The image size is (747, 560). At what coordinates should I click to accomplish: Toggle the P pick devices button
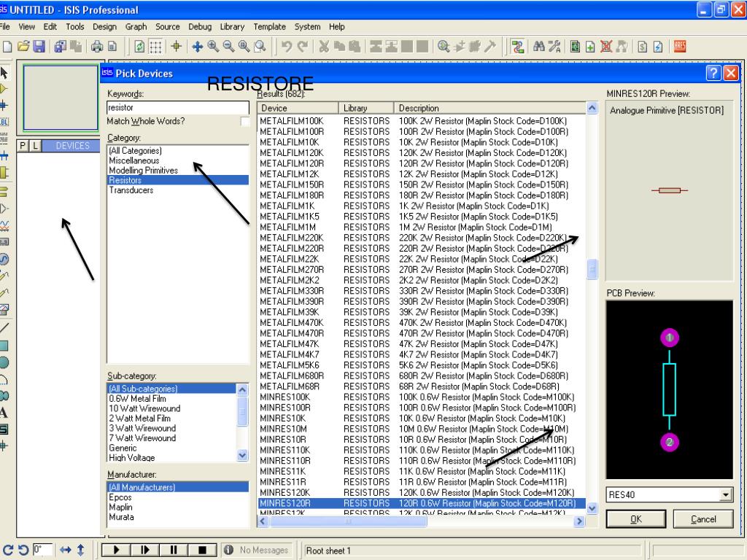tap(23, 146)
